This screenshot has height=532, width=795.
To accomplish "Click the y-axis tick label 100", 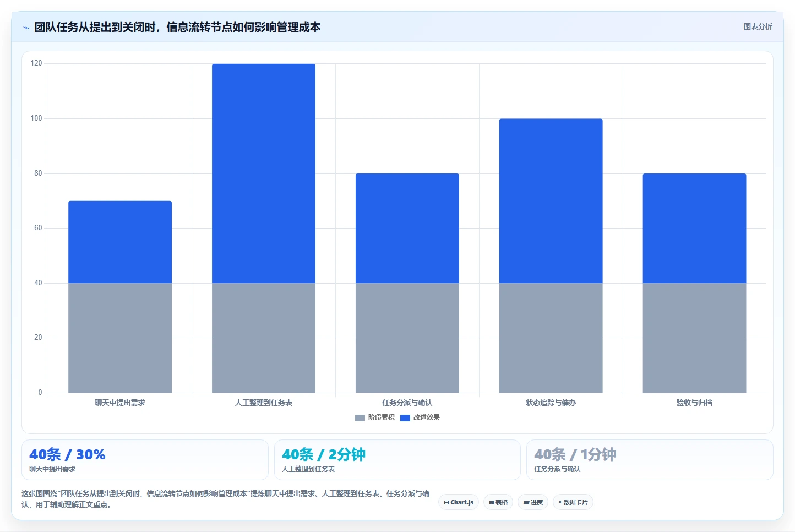I will (36, 118).
